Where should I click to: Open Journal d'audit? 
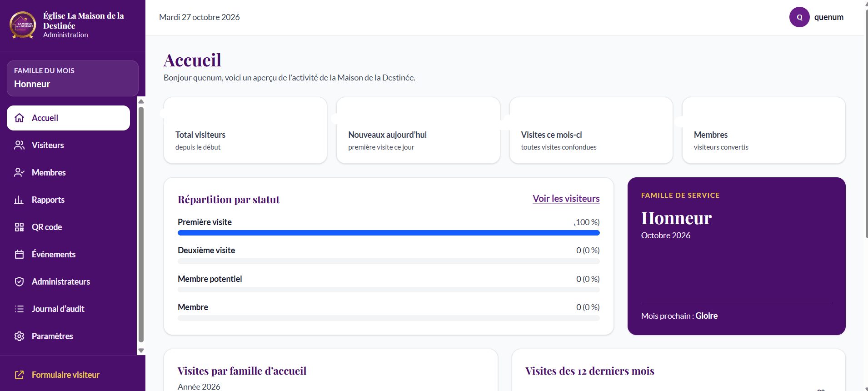coord(68,309)
